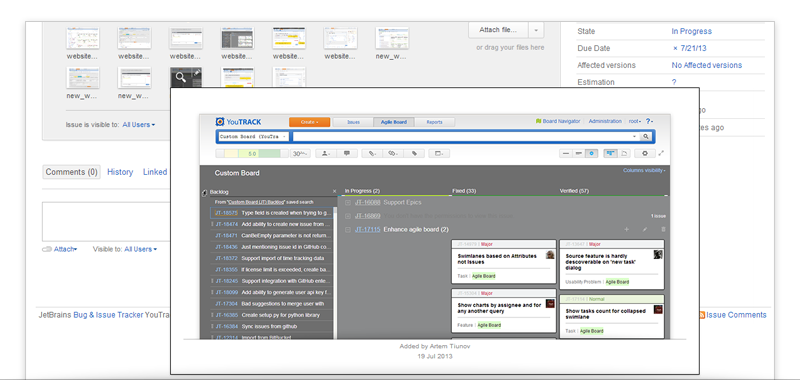Image resolution: width=800 pixels, height=380 pixels.
Task: Change the In Progress state value
Action: [691, 31]
